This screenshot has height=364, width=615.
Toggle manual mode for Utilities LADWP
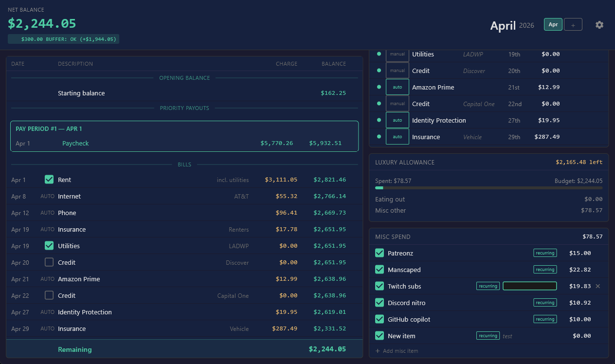click(x=398, y=54)
